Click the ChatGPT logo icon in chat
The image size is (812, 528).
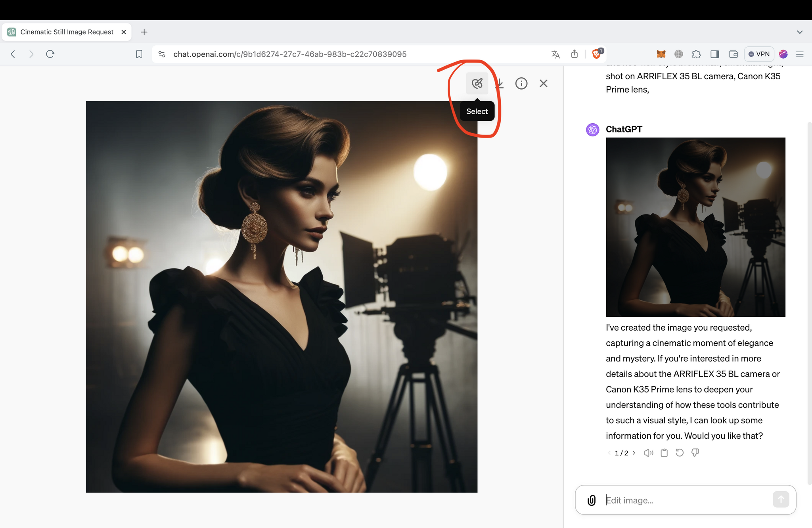(x=592, y=128)
